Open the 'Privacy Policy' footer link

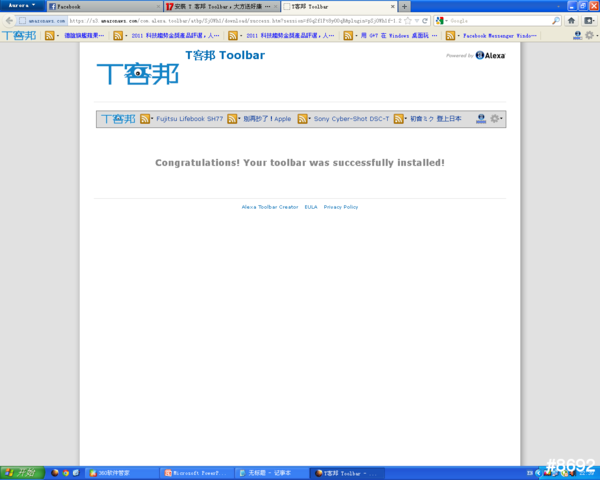341,207
